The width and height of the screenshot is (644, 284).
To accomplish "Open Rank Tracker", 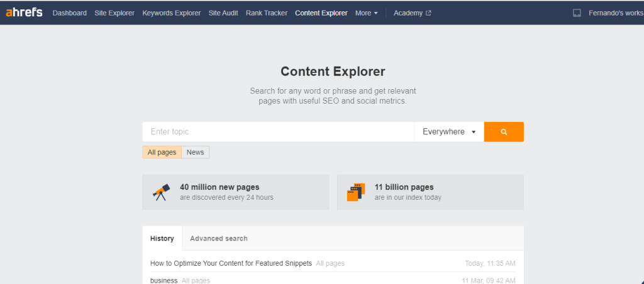I will pos(267,13).
